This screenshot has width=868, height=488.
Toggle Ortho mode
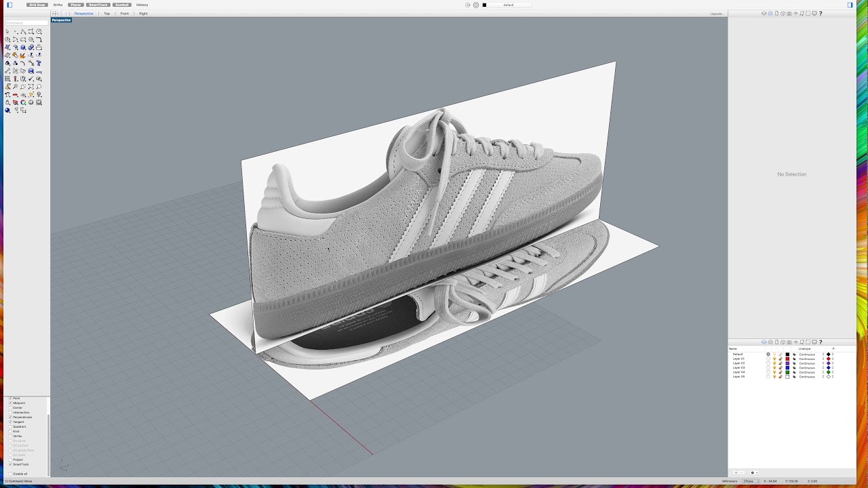(58, 5)
